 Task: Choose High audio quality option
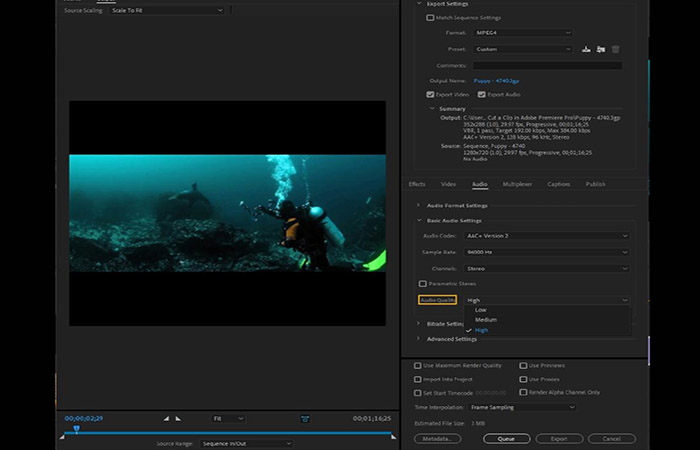[547, 330]
